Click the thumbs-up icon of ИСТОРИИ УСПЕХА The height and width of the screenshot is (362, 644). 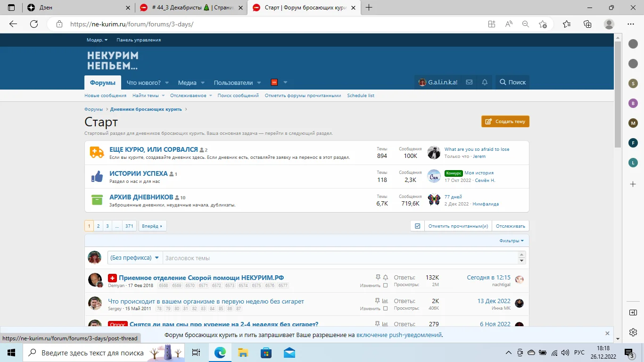[97, 176]
